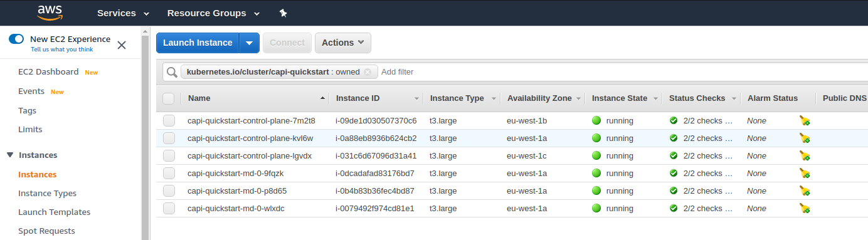Click create alarm icon for md-0-9fqzk
The height and width of the screenshot is (240, 868).
[805, 174]
